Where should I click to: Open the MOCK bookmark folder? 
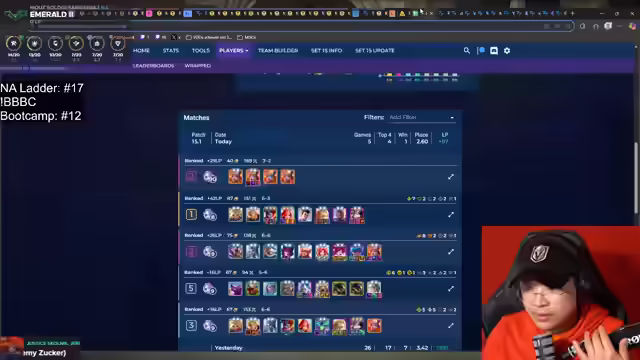[x=247, y=37]
